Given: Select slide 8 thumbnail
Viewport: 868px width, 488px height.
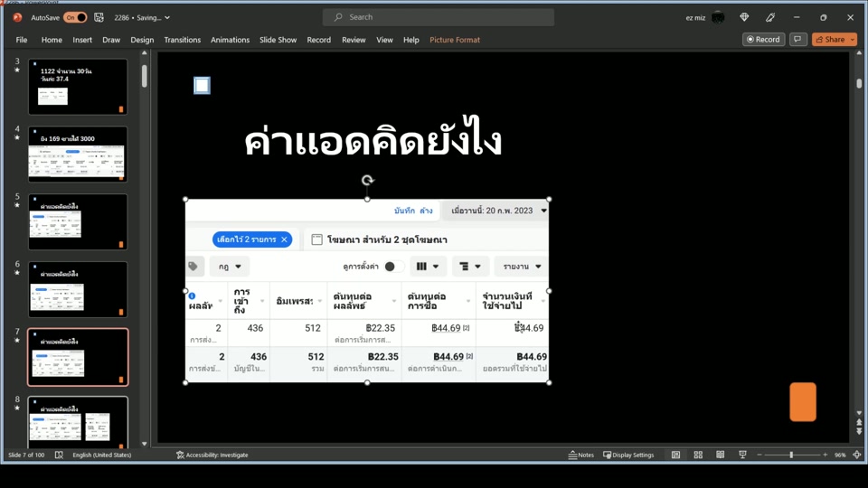Looking at the screenshot, I should point(78,422).
